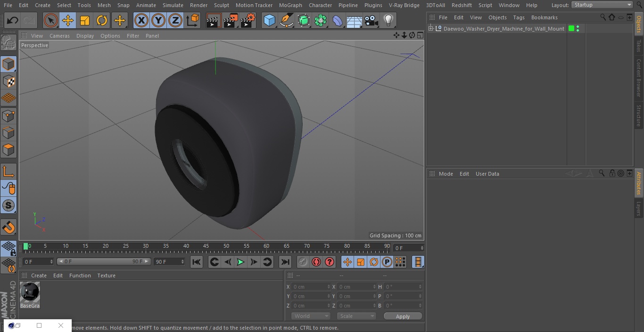Switch to the Structure side tab
Viewport: 644px width, 332px height.
click(x=639, y=115)
